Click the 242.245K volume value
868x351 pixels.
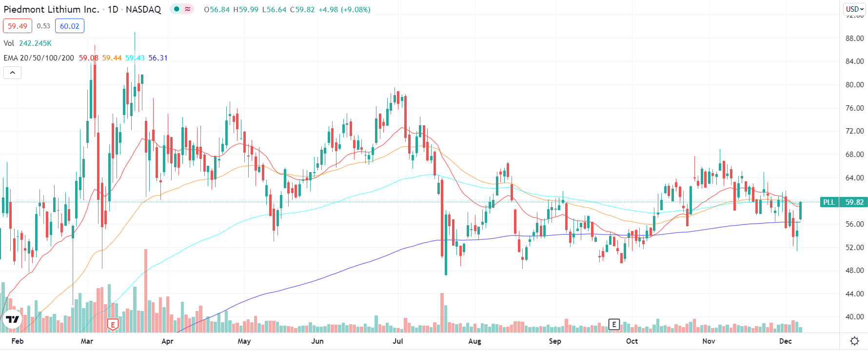(x=35, y=43)
